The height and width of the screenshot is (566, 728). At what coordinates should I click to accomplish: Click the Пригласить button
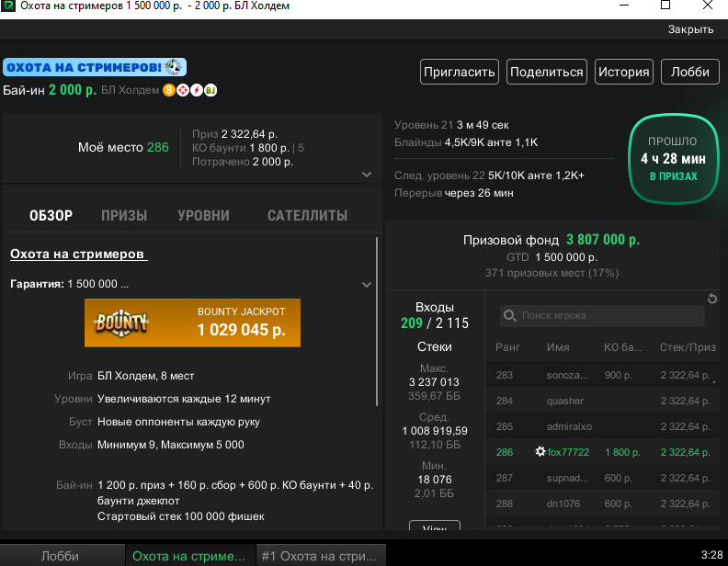[460, 72]
